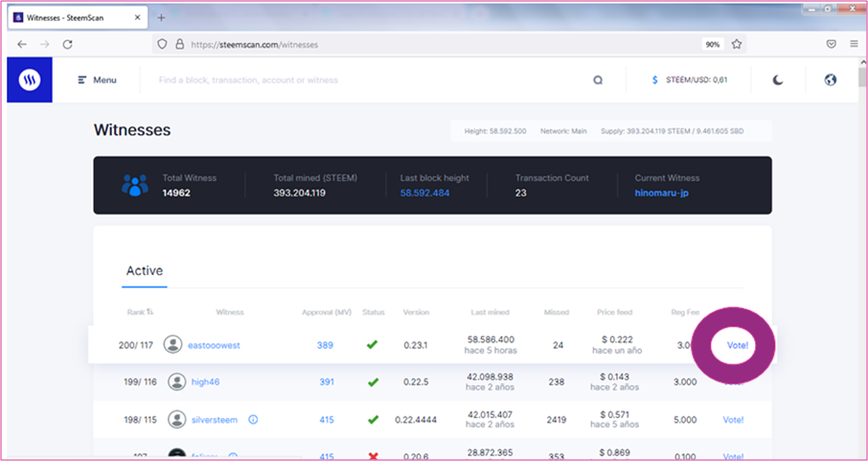Viewport: 868px width, 461px height.
Task: Click green status check for silversteem
Action: [x=374, y=420]
